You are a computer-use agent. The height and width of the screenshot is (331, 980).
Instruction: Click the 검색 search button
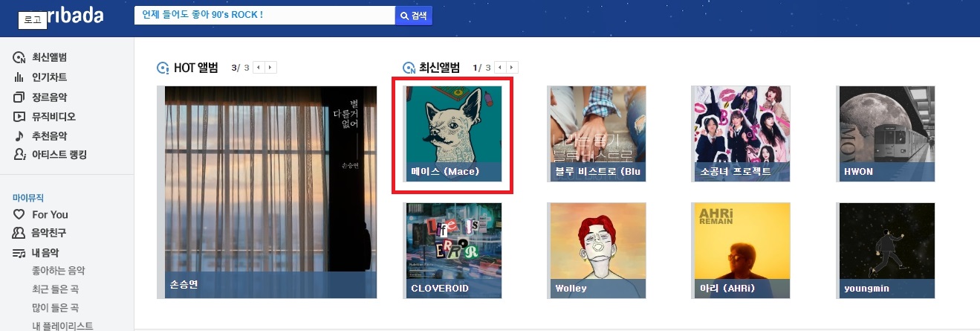click(x=414, y=16)
